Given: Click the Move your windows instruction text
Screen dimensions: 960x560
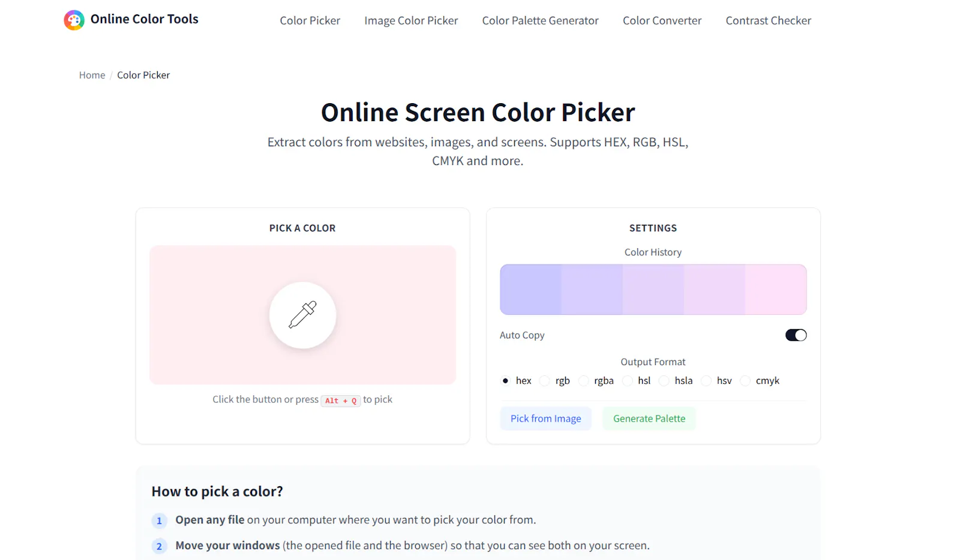Looking at the screenshot, I should point(412,546).
